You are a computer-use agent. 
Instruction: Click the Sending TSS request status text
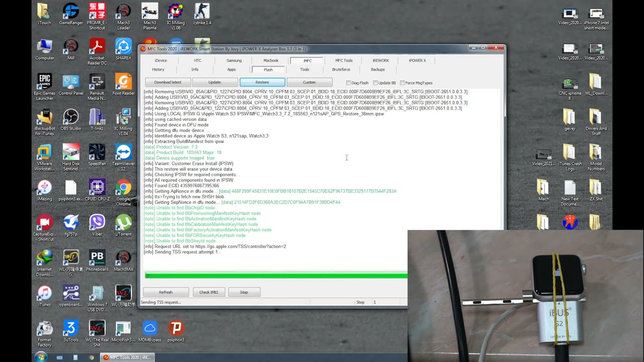pyautogui.click(x=160, y=302)
